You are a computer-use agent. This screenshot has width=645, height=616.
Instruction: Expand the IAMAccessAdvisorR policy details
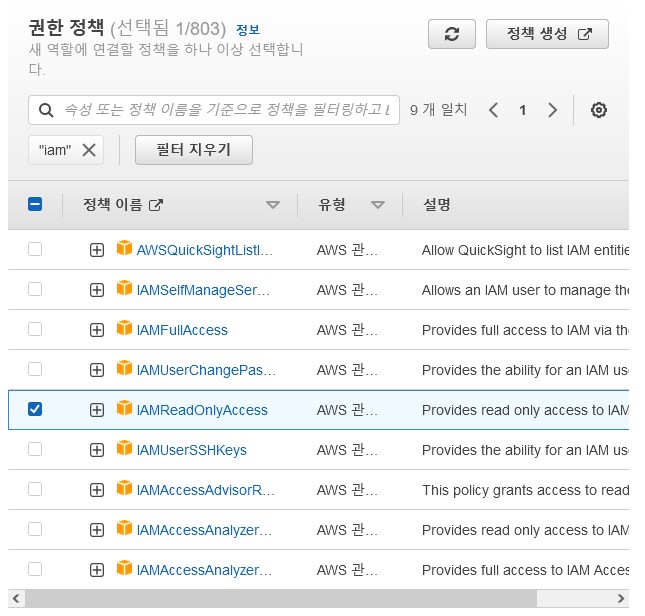coord(97,490)
